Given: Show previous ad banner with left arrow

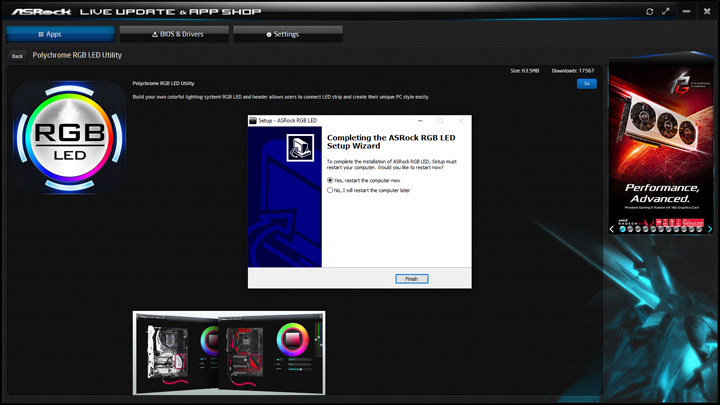Looking at the screenshot, I should pyautogui.click(x=612, y=229).
